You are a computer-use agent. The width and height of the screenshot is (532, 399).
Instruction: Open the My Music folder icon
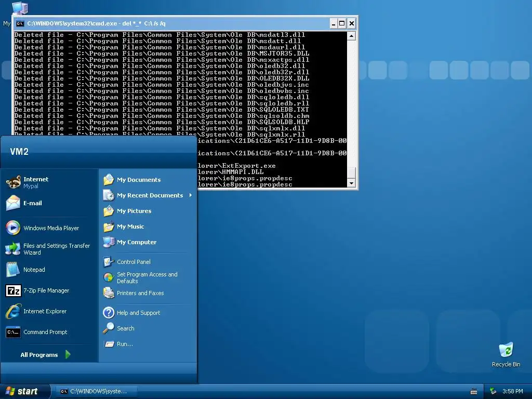(x=109, y=227)
